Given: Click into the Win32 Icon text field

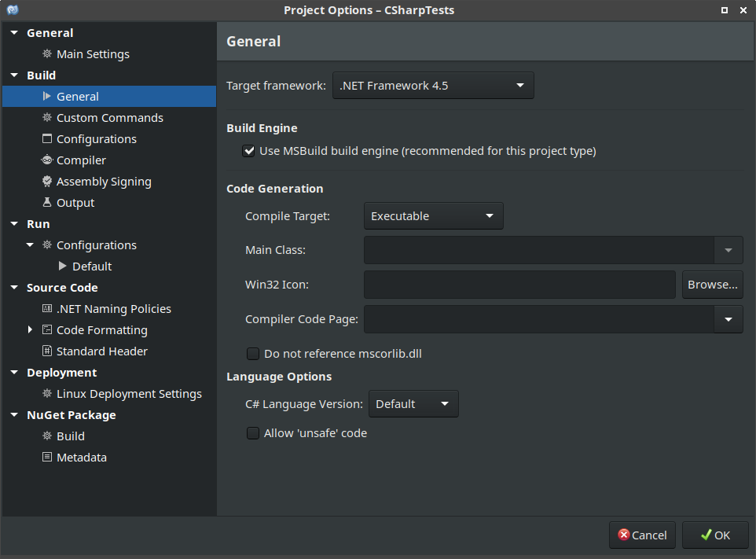Looking at the screenshot, I should point(519,285).
